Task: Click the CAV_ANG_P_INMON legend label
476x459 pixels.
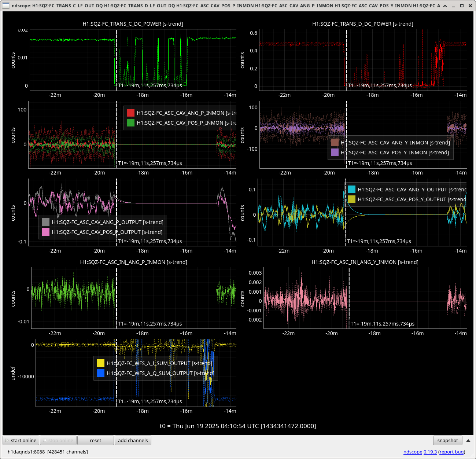Action: (x=187, y=113)
